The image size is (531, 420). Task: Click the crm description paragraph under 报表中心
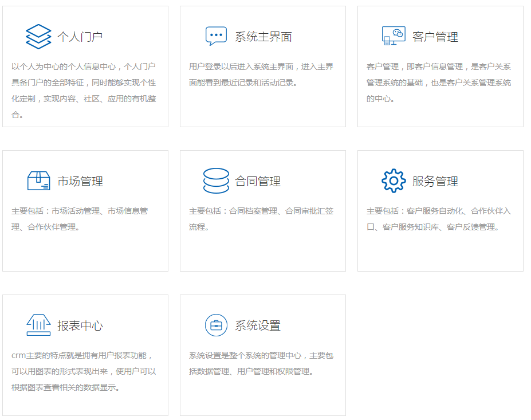pos(84,371)
